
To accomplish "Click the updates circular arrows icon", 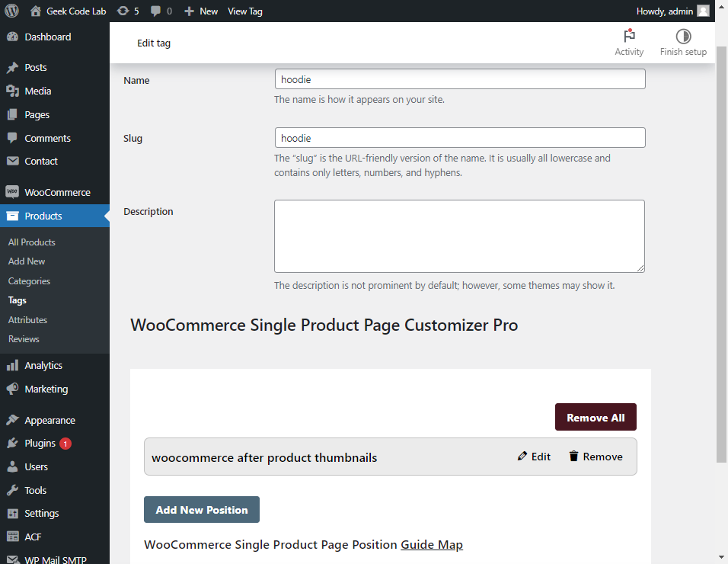I will (123, 11).
